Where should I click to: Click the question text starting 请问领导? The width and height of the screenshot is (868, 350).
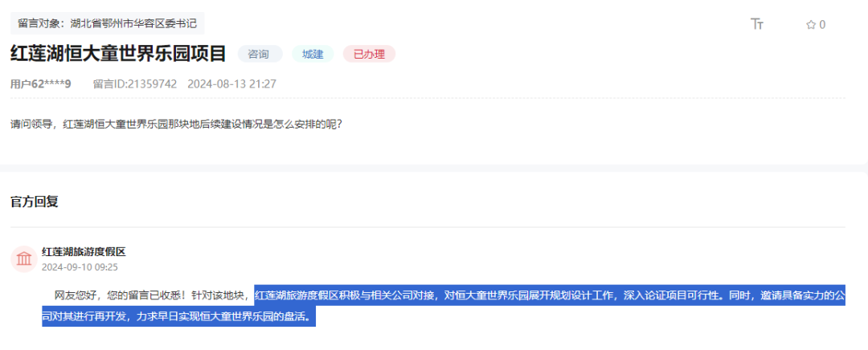point(177,124)
